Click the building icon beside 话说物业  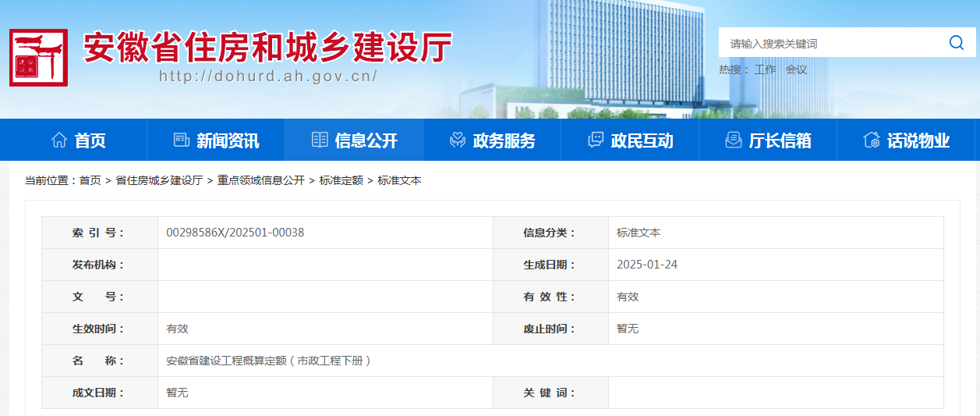872,140
